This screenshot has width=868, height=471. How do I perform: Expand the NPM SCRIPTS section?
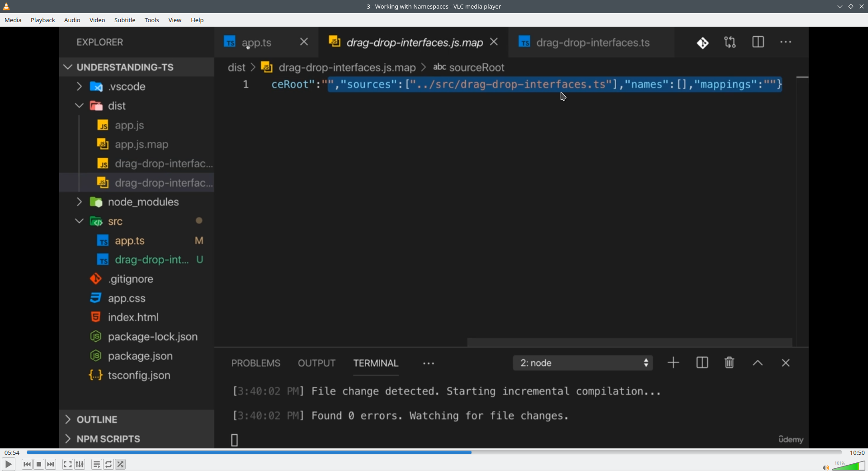(137, 439)
